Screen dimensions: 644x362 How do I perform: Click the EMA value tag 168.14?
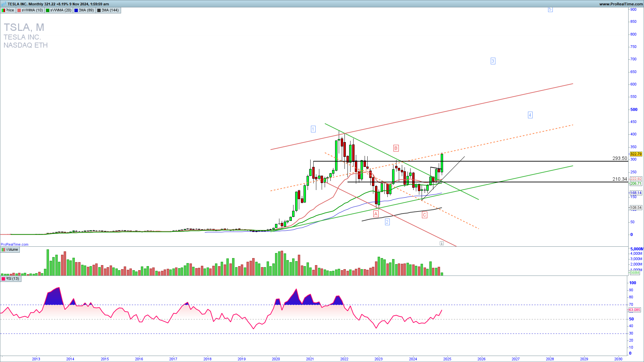[x=636, y=193]
